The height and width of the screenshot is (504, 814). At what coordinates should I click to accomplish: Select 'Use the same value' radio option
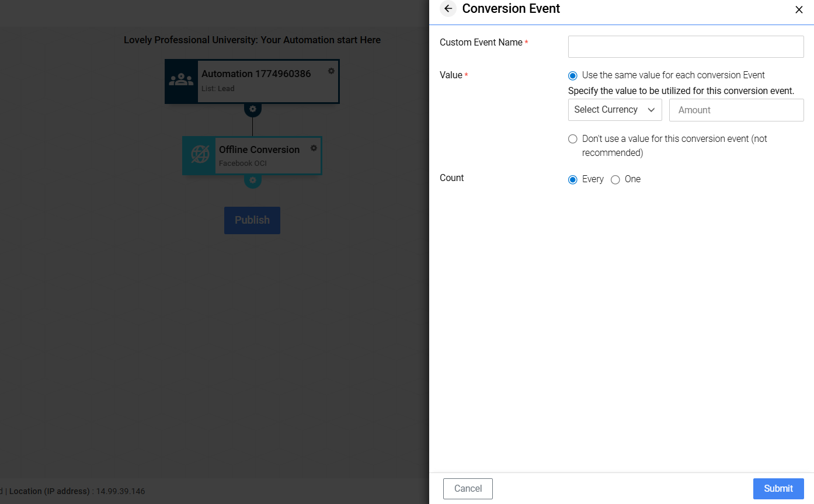[572, 76]
